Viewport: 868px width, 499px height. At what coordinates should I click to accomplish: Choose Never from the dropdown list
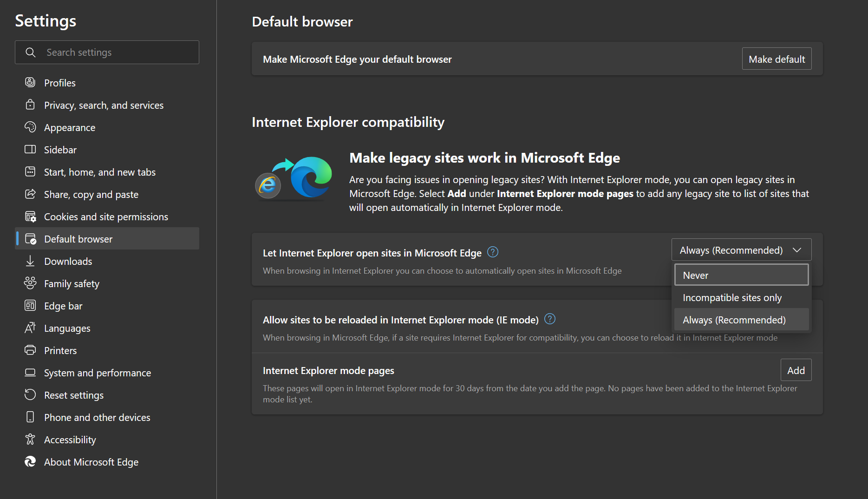[x=741, y=275]
